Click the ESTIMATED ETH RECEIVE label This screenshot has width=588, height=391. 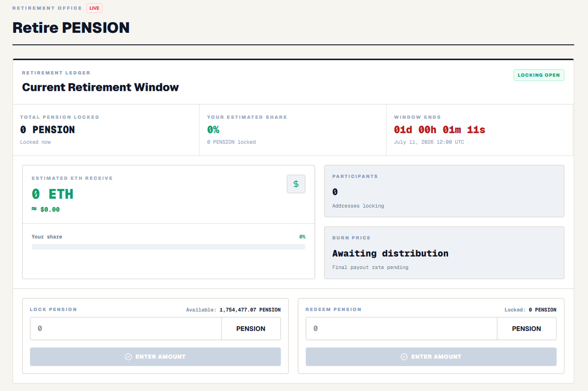click(x=72, y=178)
